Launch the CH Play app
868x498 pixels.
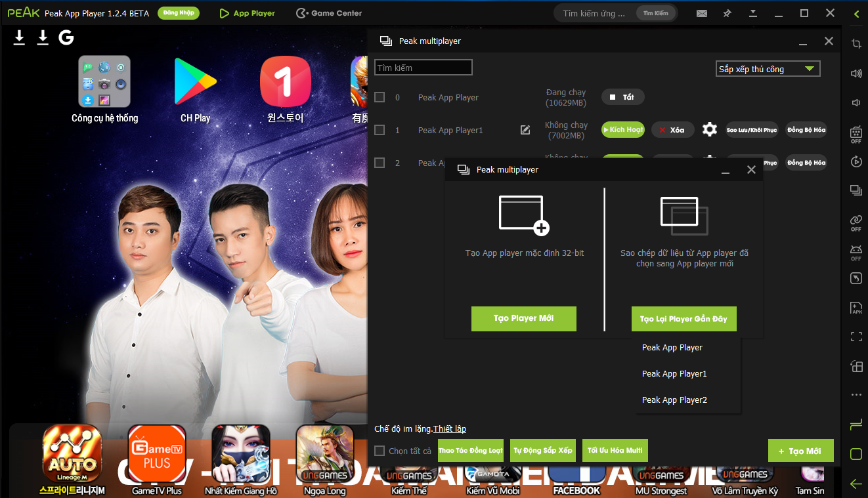coord(195,89)
